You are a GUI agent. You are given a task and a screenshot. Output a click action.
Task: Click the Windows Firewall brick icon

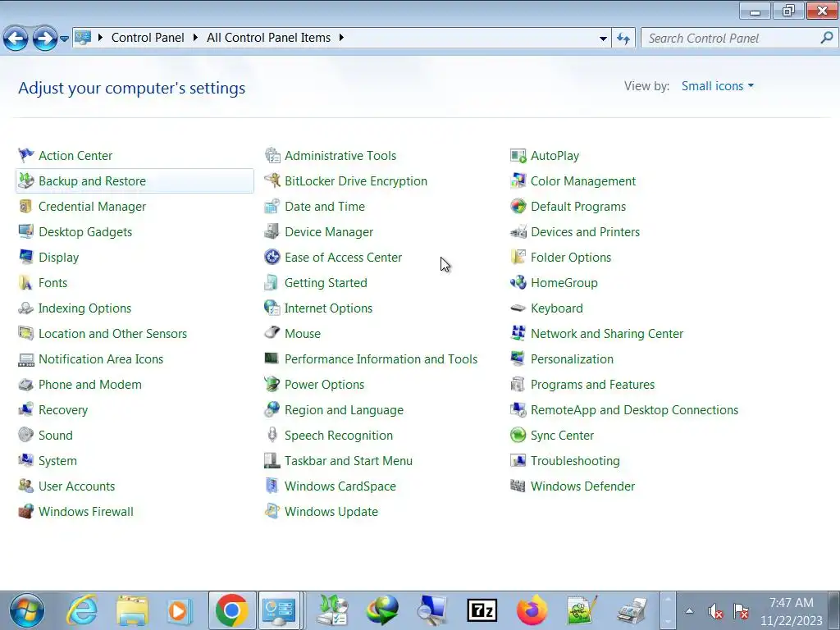(x=25, y=512)
